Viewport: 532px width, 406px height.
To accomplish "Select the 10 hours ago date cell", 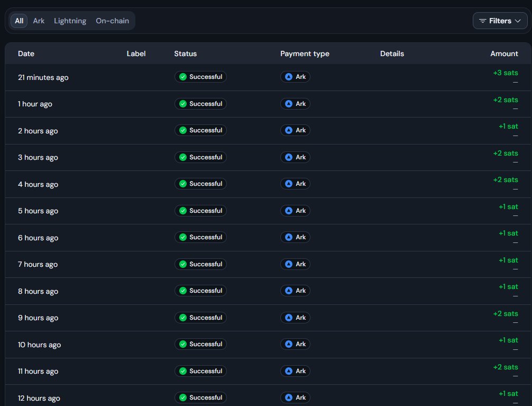I will click(x=39, y=345).
